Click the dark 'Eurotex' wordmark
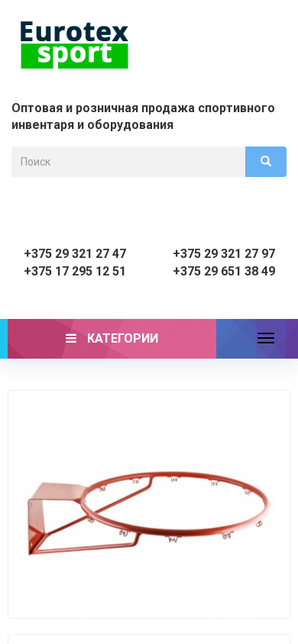Screen dimensions: 298x644 tap(74, 32)
